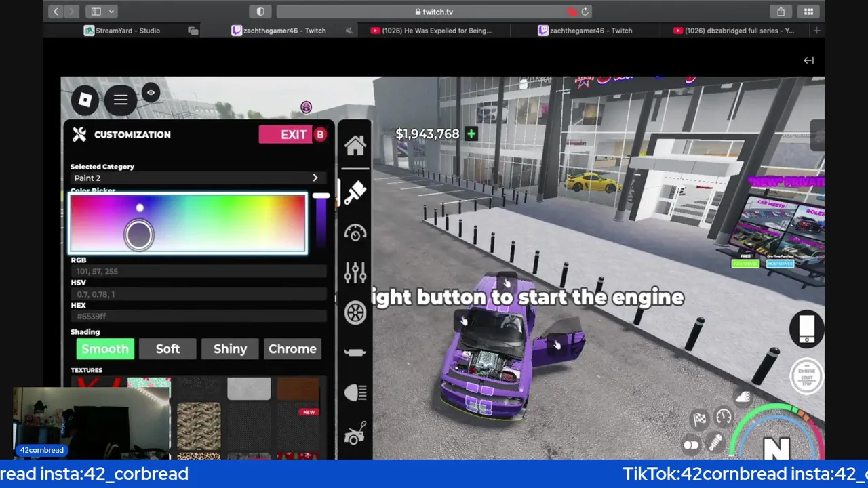The image size is (868, 488).
Task: Select Shiny shading
Action: 230,348
